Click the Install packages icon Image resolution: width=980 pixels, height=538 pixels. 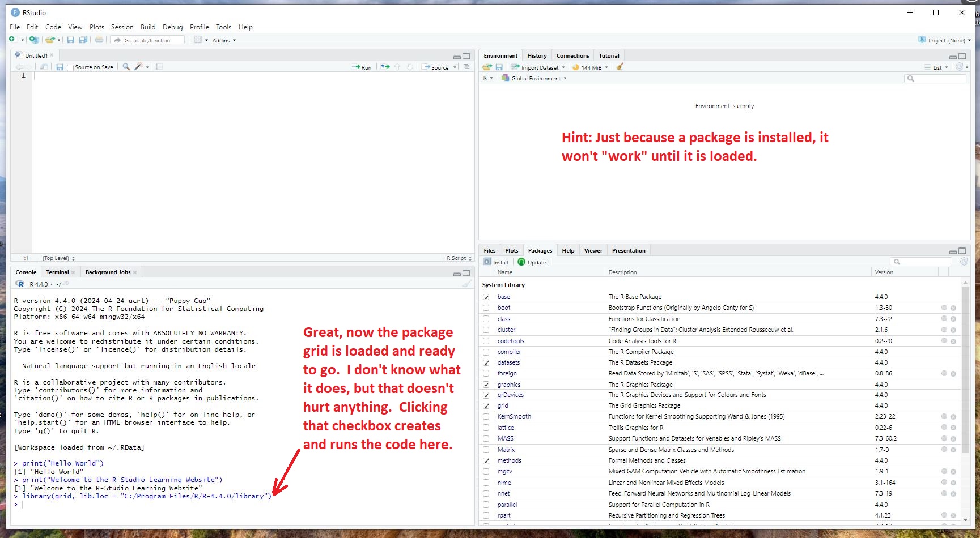(x=496, y=262)
